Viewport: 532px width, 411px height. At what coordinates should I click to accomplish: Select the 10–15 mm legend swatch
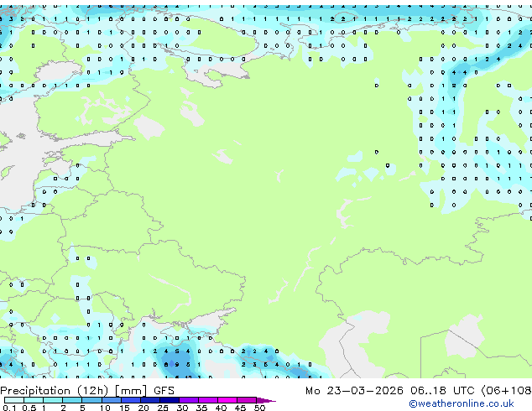[x=112, y=400]
